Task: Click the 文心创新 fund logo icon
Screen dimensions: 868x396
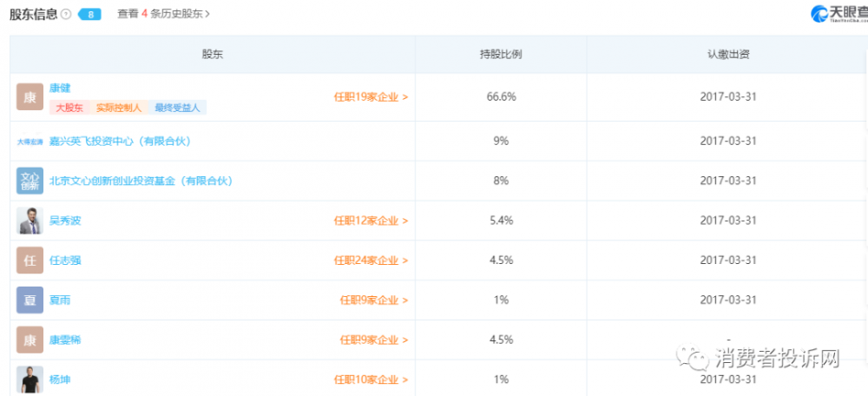Action: tap(30, 181)
